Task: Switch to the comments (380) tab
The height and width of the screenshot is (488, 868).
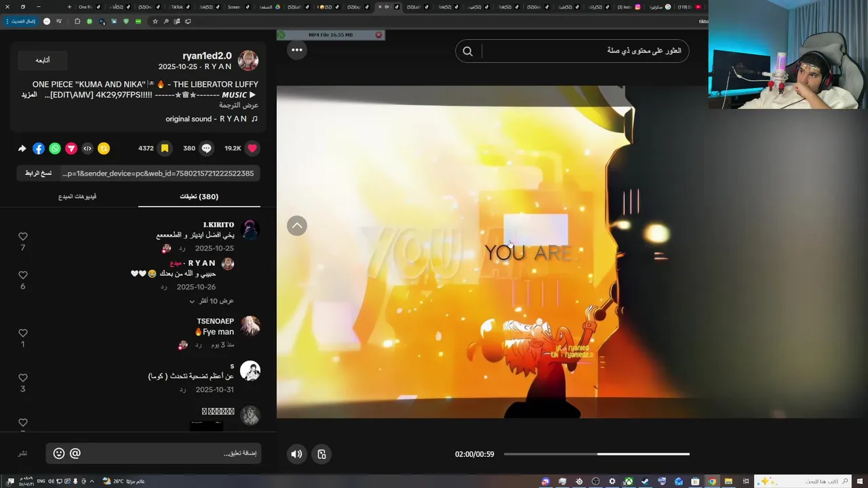Action: pos(199,197)
